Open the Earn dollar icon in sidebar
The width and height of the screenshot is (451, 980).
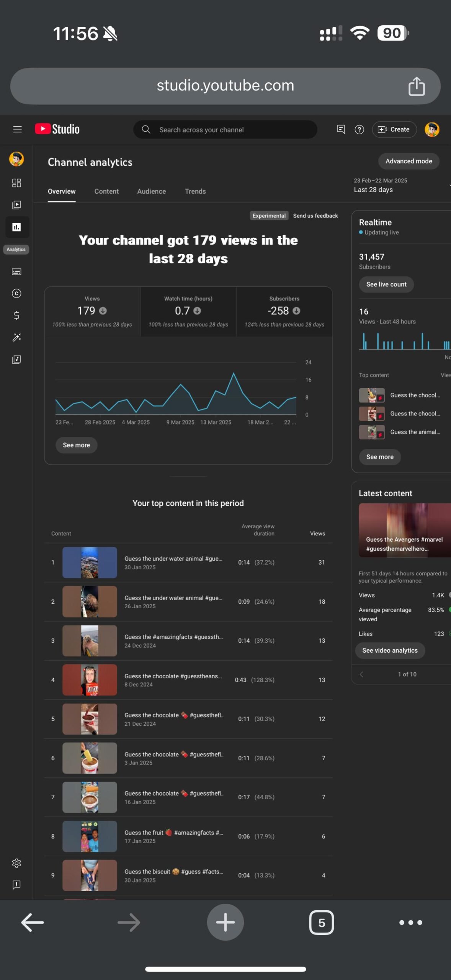coord(16,315)
